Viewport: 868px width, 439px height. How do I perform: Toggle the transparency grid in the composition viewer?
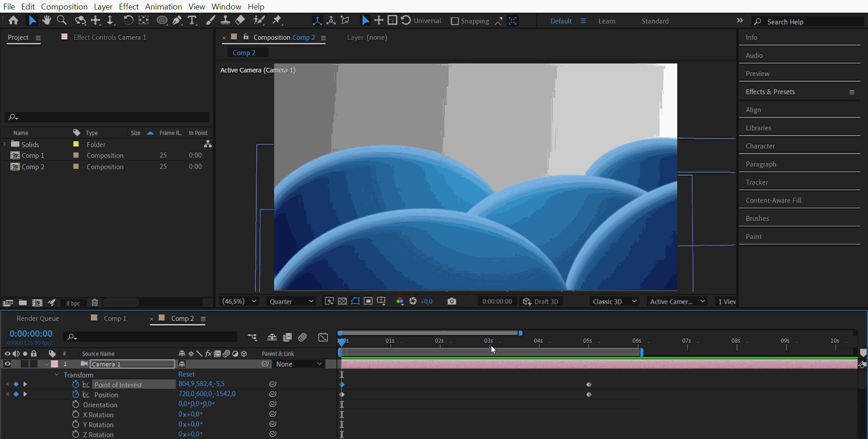tap(342, 301)
